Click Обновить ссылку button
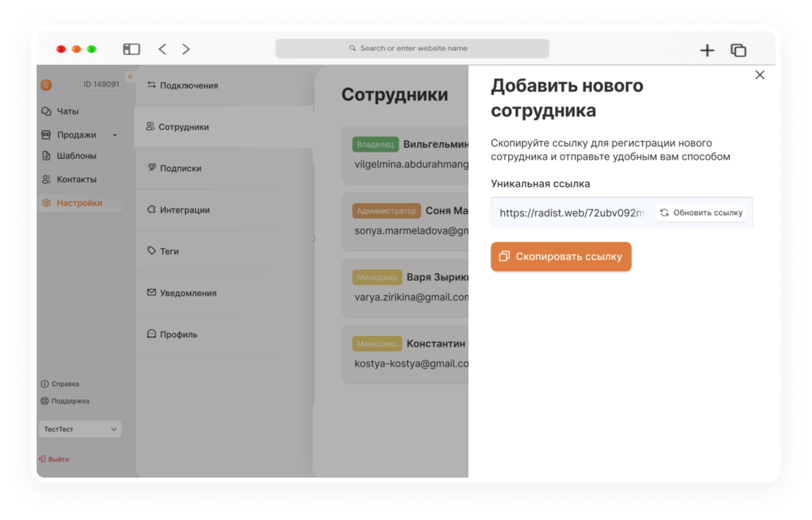Screen dimensions: 812x520 click(x=701, y=213)
